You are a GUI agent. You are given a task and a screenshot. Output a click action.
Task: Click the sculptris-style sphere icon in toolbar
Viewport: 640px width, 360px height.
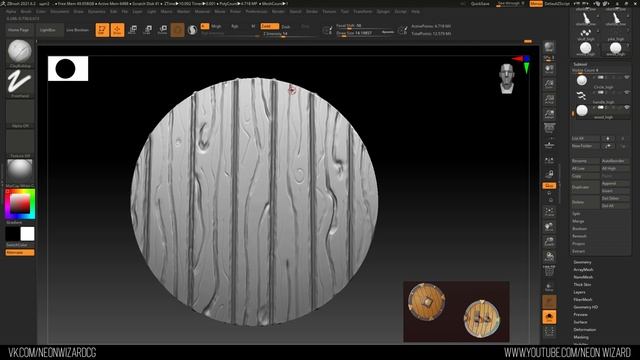[192, 30]
